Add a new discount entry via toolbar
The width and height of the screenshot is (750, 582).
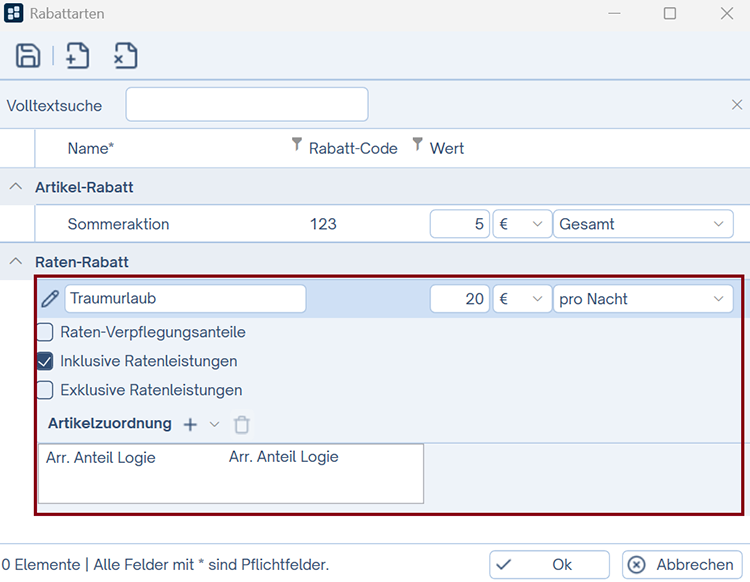tap(77, 56)
